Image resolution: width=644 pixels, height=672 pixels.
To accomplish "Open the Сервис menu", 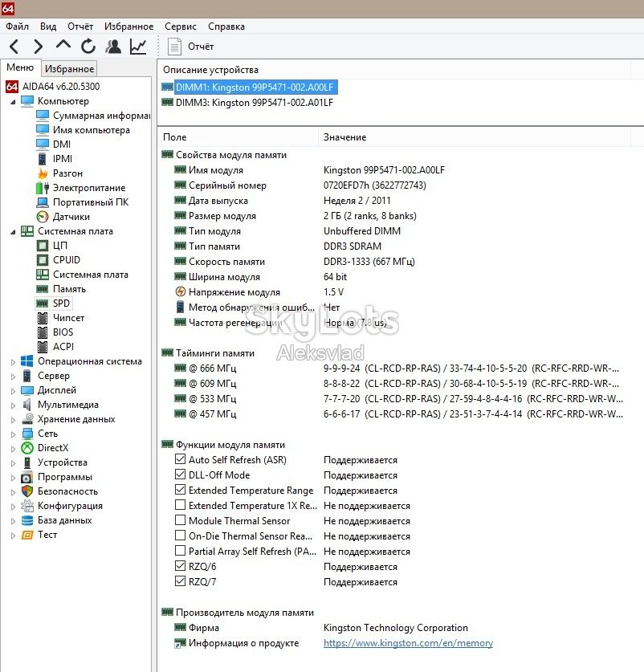I will [181, 26].
